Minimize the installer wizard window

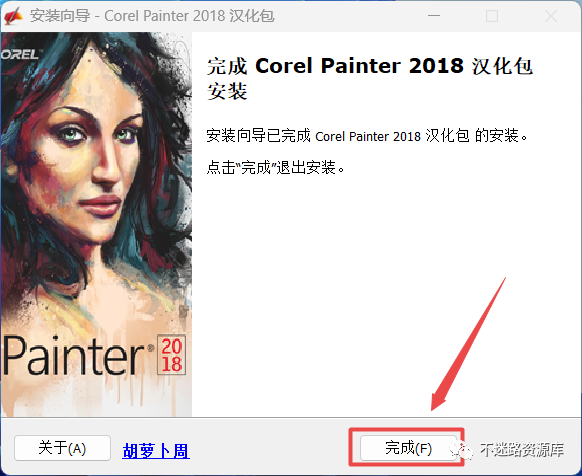[434, 16]
